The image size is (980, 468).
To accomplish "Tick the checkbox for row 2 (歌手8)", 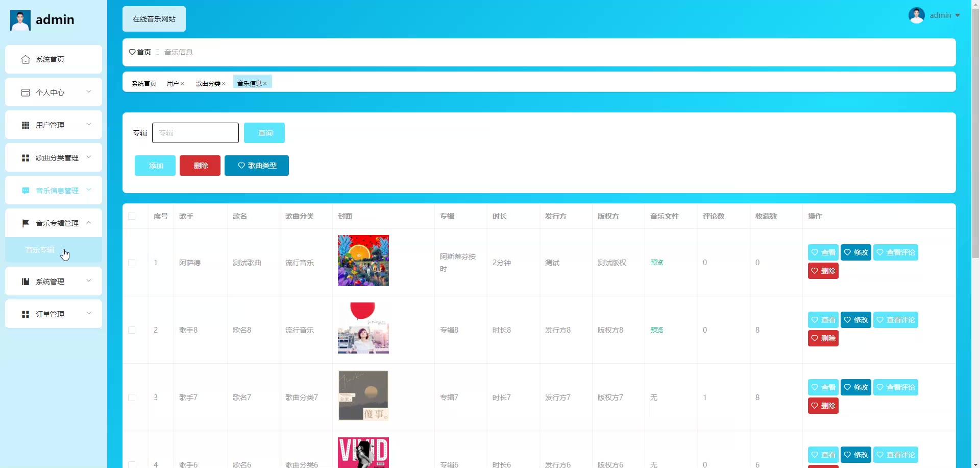I will click(132, 330).
